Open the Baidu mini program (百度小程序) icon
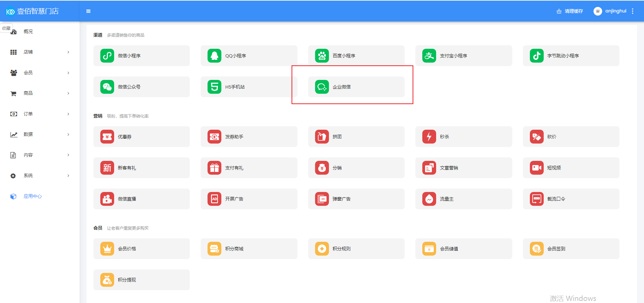644x303 pixels. [322, 56]
